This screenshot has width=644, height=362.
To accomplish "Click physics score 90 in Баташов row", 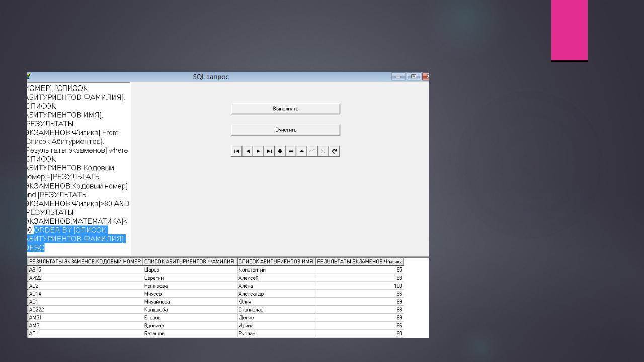I will pyautogui.click(x=360, y=333).
